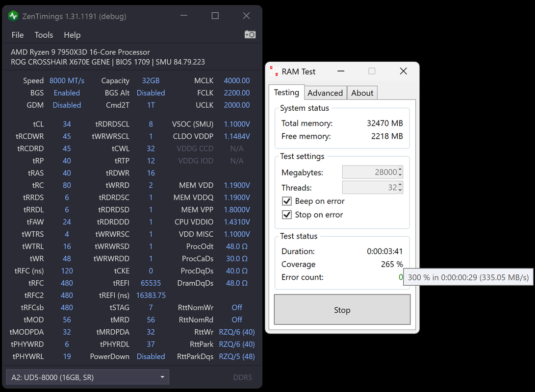
Task: Open the About tab in RAM Test
Action: [x=362, y=93]
